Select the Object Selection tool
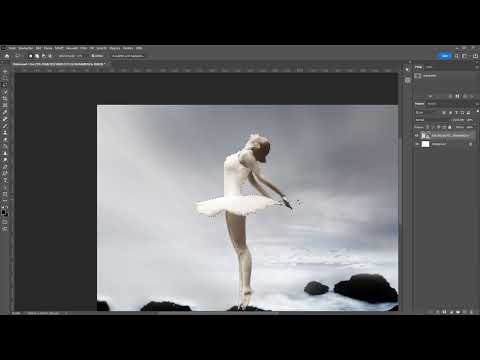 tap(5, 92)
